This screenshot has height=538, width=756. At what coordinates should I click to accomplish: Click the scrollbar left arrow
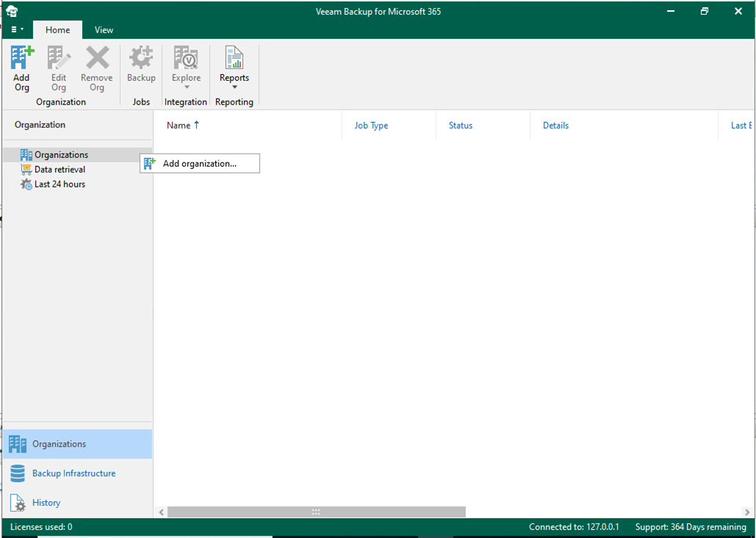click(x=162, y=512)
